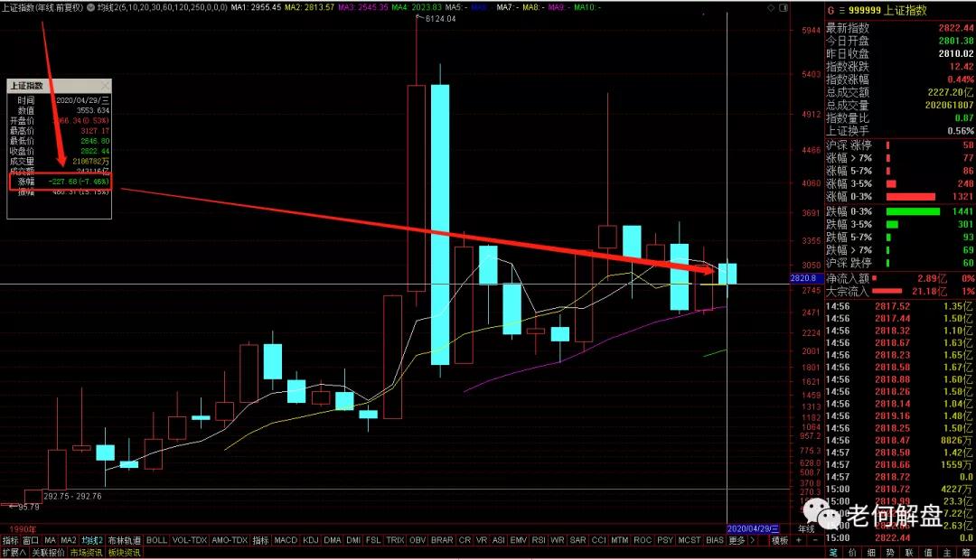This screenshot has height=560, width=976.
Task: Select the KDJ indicator tab
Action: tap(311, 540)
